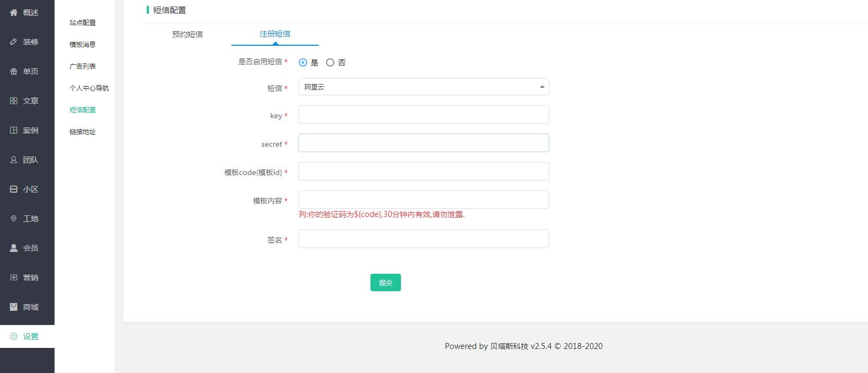The height and width of the screenshot is (373, 868).
Task: Open 站点配置 submenu item
Action: [83, 23]
